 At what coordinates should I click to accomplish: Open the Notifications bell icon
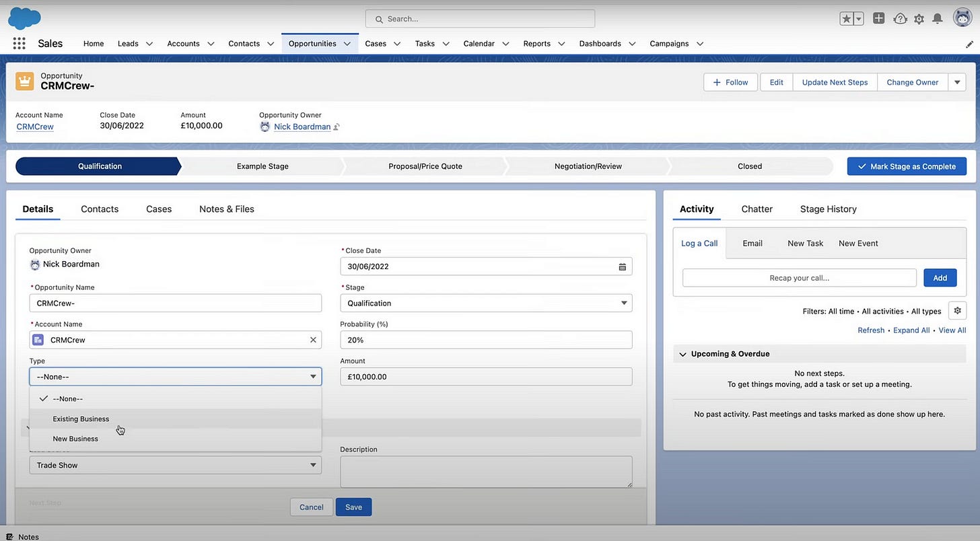click(x=938, y=19)
